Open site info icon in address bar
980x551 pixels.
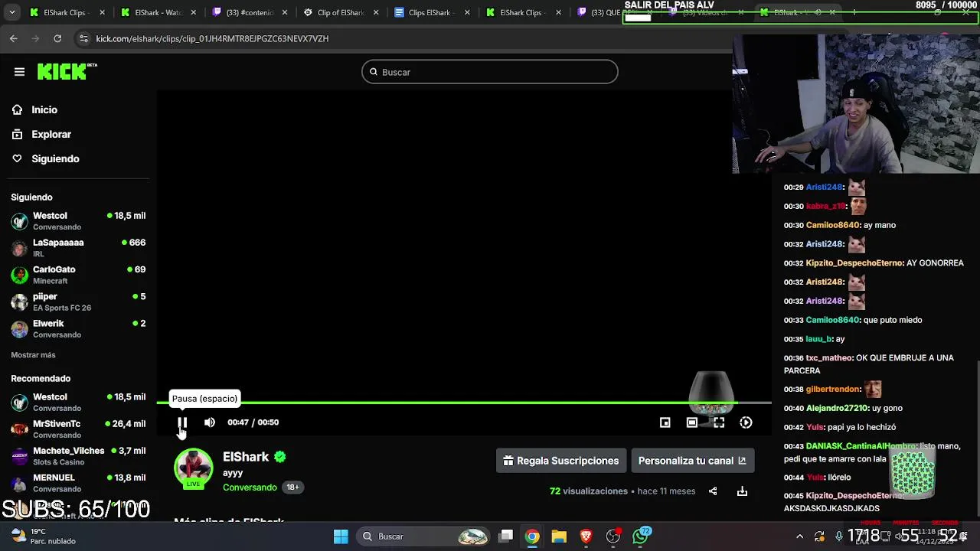click(83, 38)
